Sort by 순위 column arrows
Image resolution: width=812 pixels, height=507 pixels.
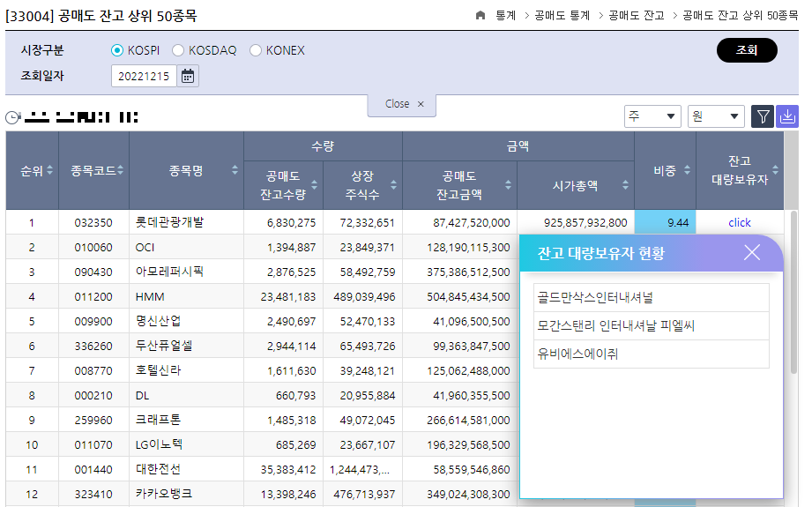[49, 170]
